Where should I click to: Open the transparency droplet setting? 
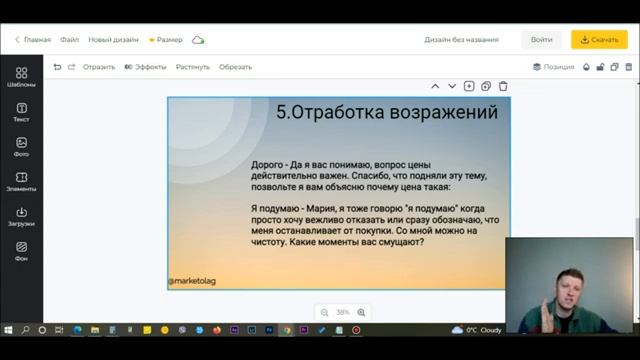coord(586,67)
